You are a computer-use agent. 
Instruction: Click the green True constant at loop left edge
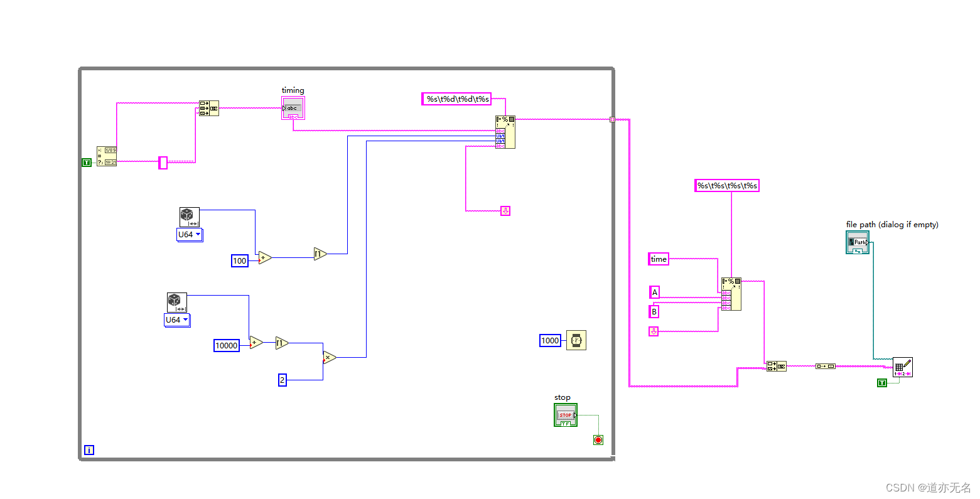point(86,162)
